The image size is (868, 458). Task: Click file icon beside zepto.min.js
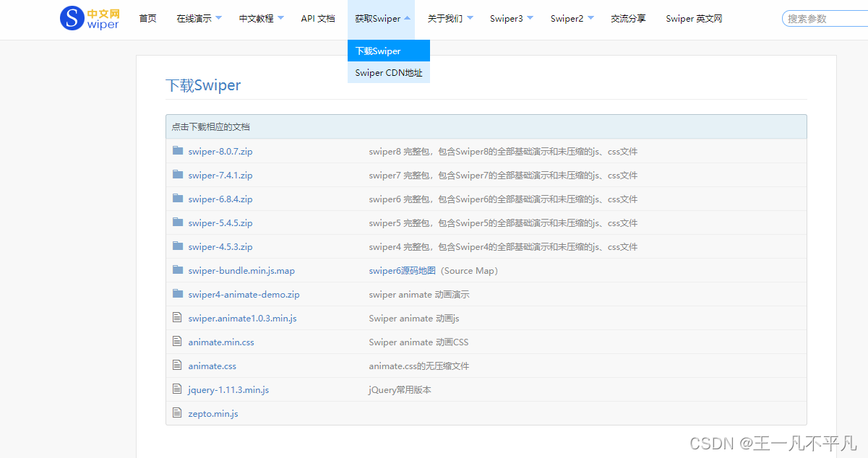tap(177, 412)
